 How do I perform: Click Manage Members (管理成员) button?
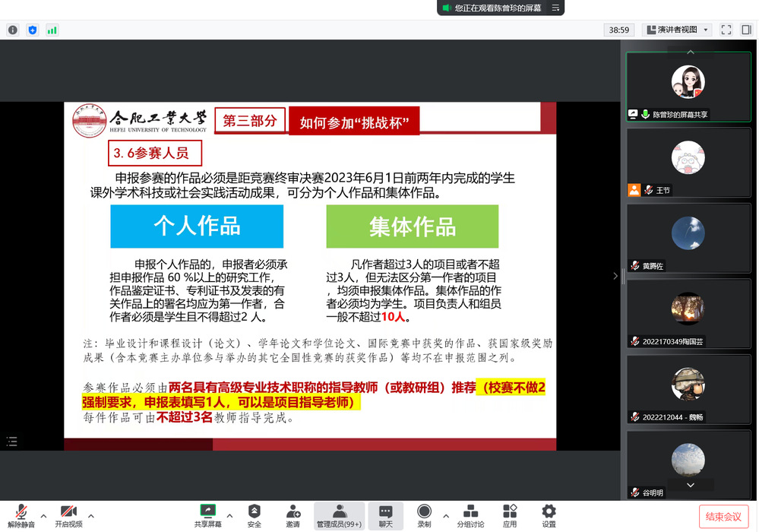click(x=339, y=515)
